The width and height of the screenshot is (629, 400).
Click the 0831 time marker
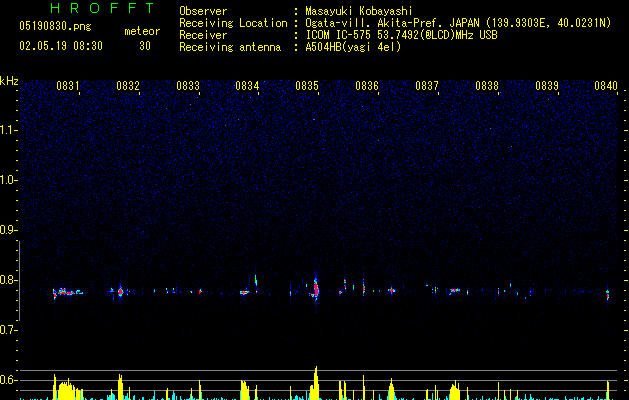point(68,86)
